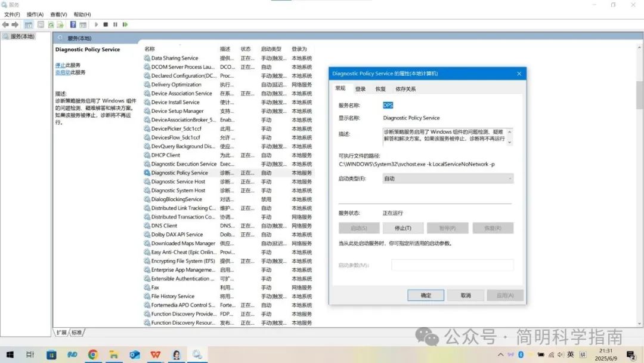The image size is (644, 363).
Task: Click the greyed 恢复(R) button
Action: click(493, 228)
